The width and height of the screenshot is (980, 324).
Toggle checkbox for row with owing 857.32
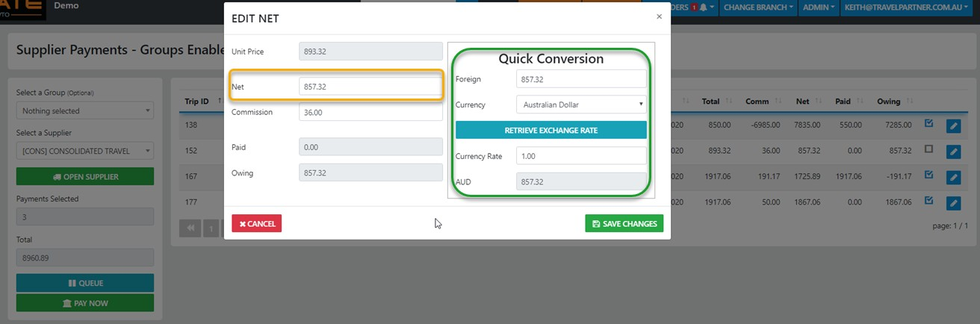click(x=929, y=149)
